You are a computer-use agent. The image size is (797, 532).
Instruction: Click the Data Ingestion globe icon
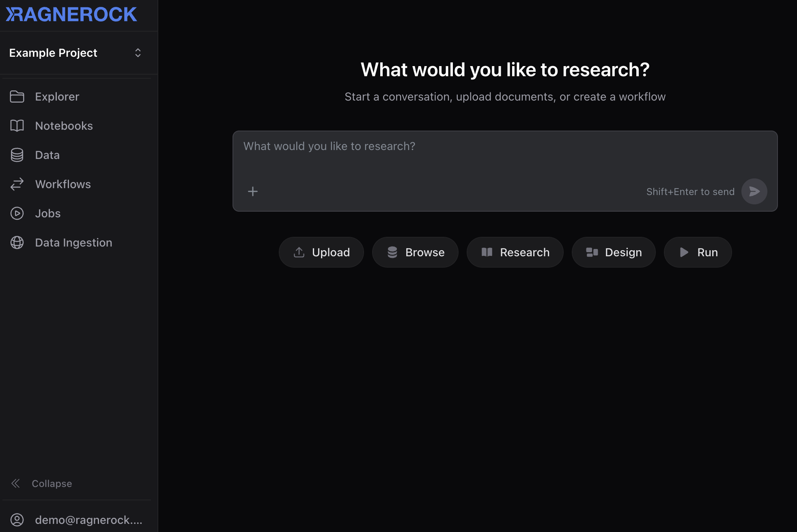17,242
